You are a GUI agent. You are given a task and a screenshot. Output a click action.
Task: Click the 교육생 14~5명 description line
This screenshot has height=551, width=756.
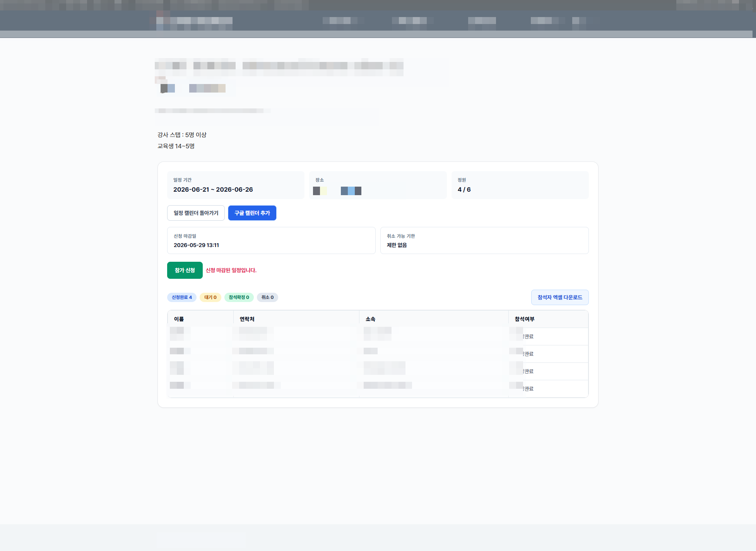pyautogui.click(x=176, y=146)
